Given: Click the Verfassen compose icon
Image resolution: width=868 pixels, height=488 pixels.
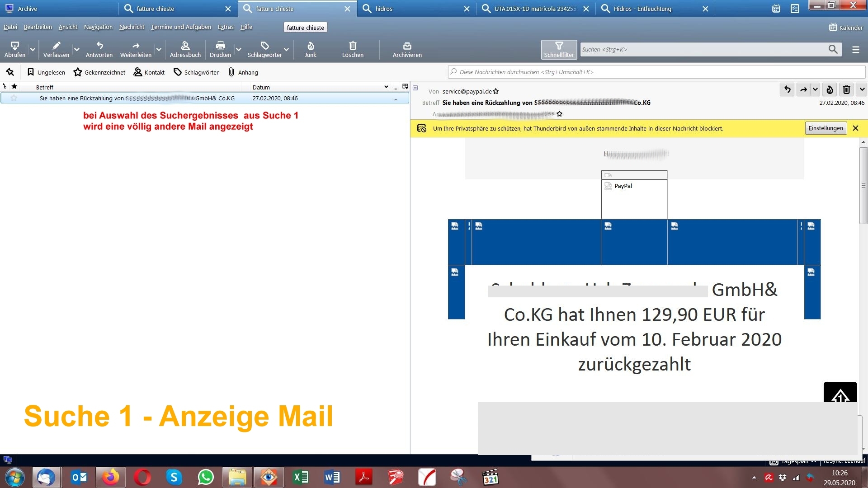Looking at the screenshot, I should tap(56, 46).
